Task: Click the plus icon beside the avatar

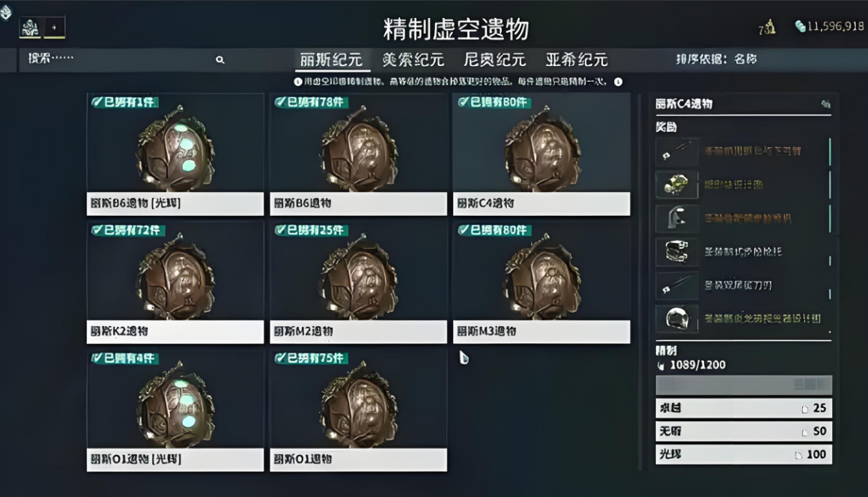Action: [54, 27]
